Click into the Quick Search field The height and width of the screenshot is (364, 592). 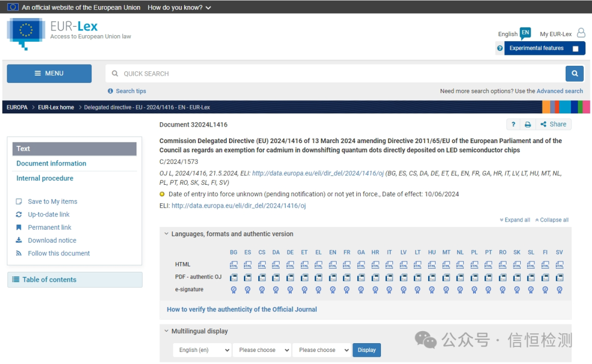point(334,73)
